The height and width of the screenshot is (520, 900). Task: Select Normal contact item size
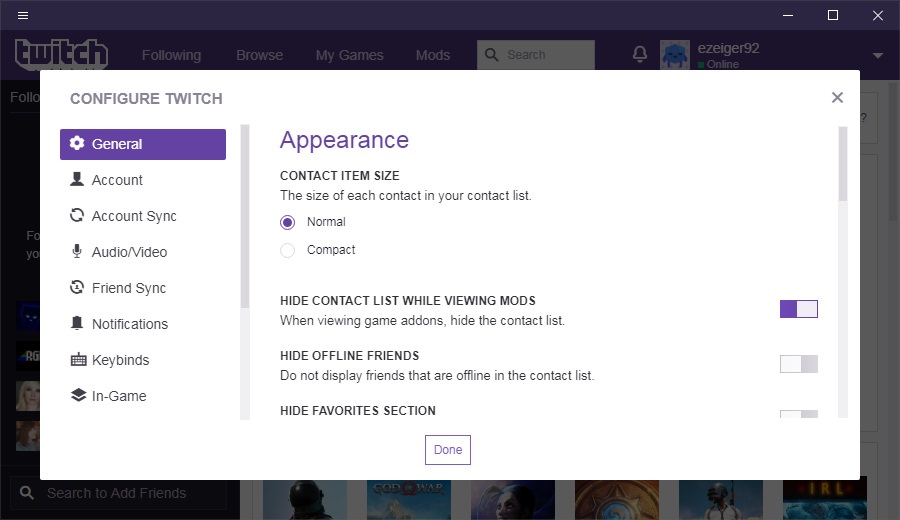(288, 222)
